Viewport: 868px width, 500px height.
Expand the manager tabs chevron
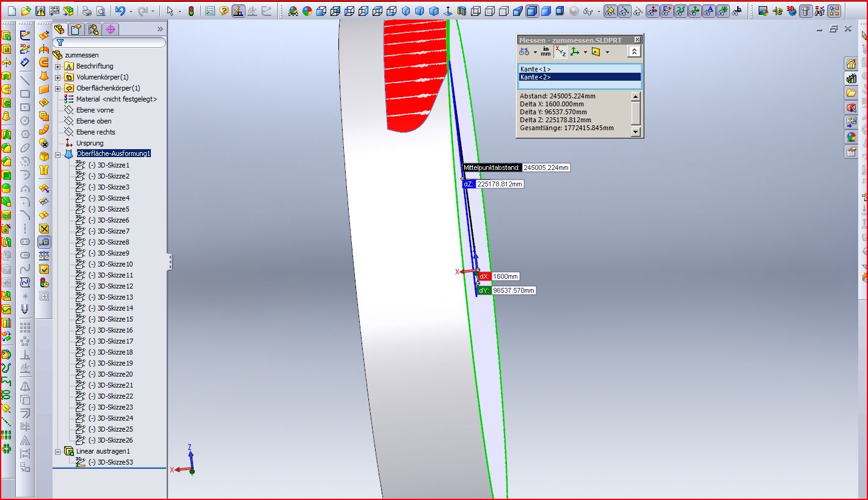(x=160, y=29)
